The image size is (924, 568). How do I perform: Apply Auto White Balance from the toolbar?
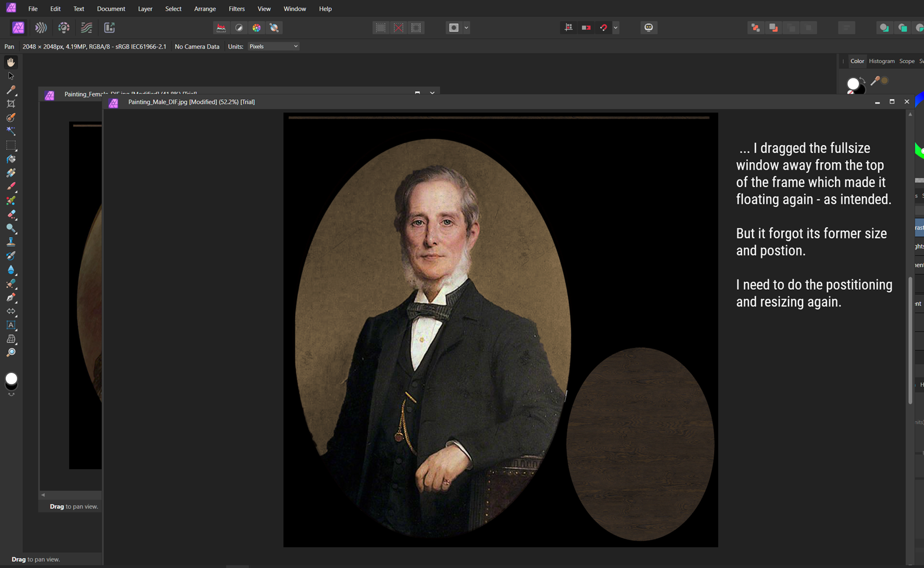274,27
